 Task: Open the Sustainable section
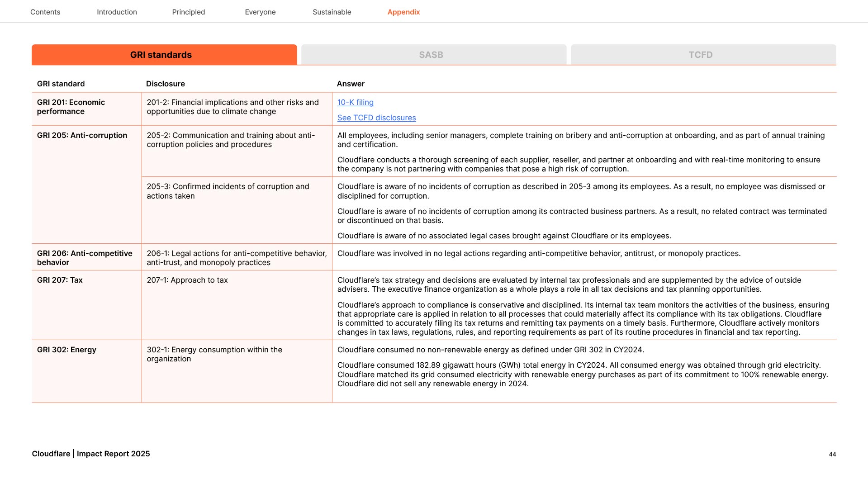[x=332, y=12]
